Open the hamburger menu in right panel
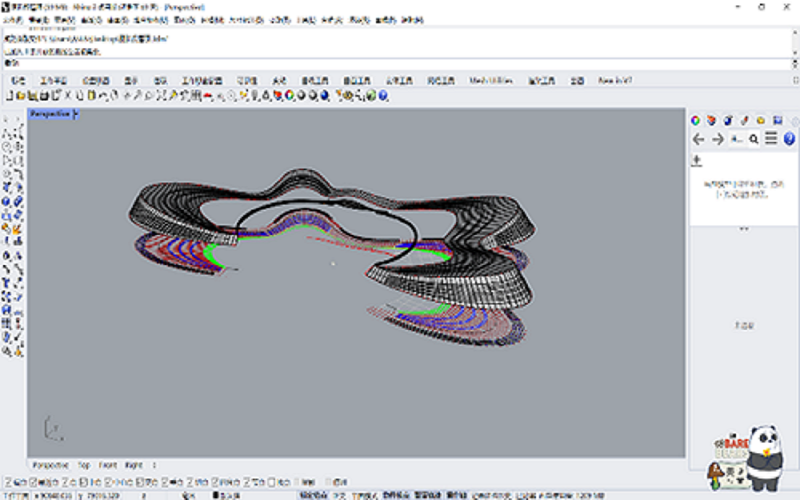The height and width of the screenshot is (500, 800). [771, 138]
